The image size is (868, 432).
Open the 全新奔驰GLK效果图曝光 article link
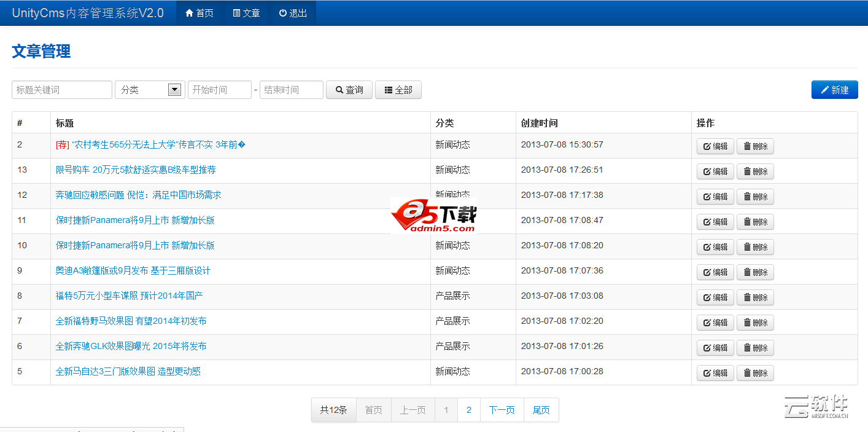point(131,346)
